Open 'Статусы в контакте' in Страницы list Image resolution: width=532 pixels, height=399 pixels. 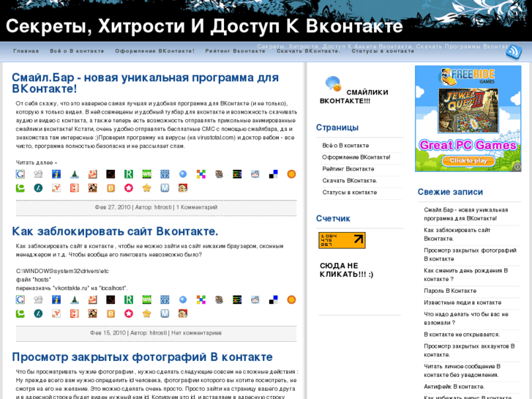pos(350,193)
